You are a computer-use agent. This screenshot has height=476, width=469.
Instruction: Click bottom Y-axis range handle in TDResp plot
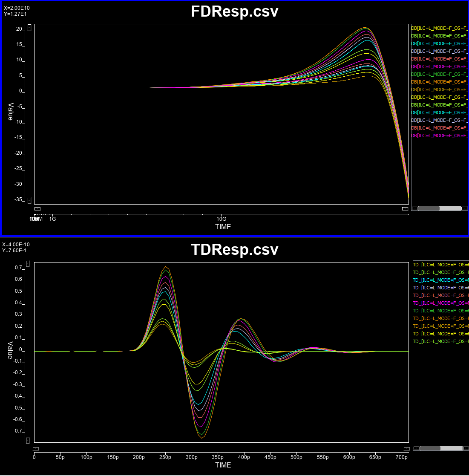click(28, 440)
